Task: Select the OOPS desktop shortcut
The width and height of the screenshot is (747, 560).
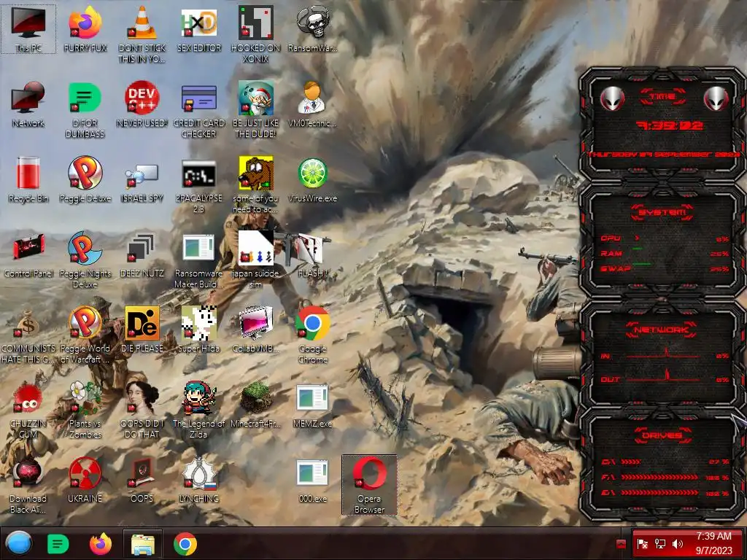Action: [x=142, y=480]
